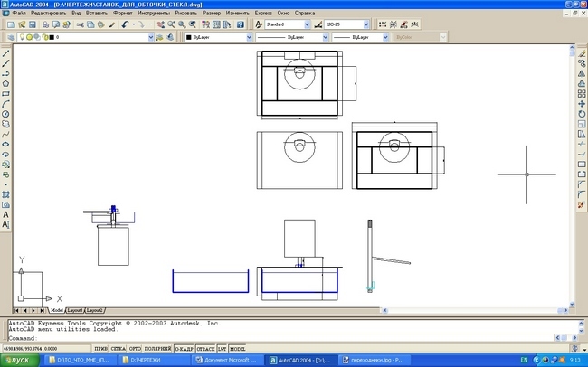Click the Zoom Previous icon
588x367 pixels.
pyautogui.click(x=193, y=24)
